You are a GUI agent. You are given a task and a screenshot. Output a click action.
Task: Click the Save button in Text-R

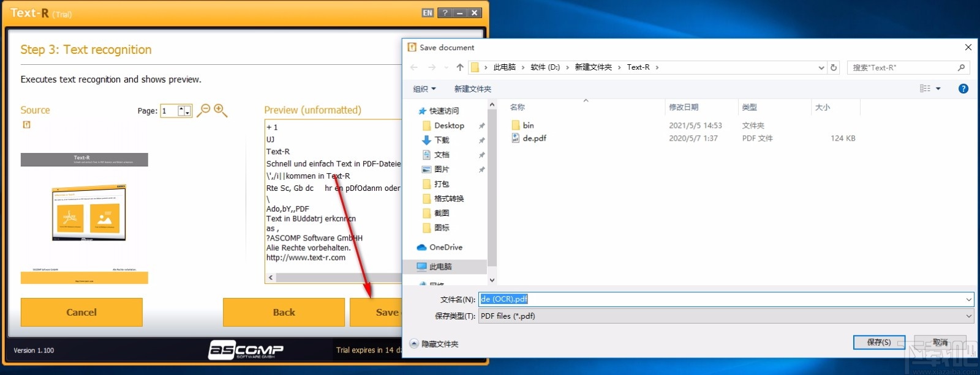(x=376, y=312)
